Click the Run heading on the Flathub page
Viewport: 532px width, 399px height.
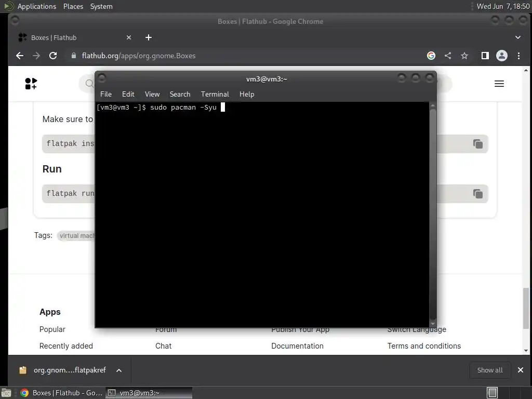point(52,169)
